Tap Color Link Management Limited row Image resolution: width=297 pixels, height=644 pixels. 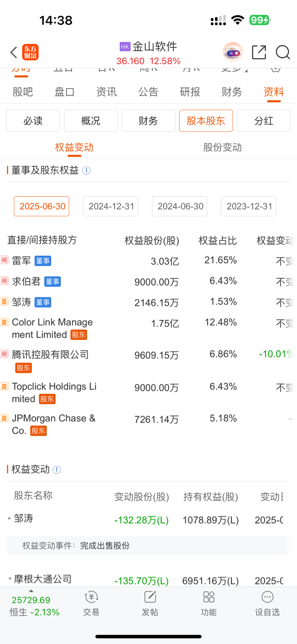148,328
